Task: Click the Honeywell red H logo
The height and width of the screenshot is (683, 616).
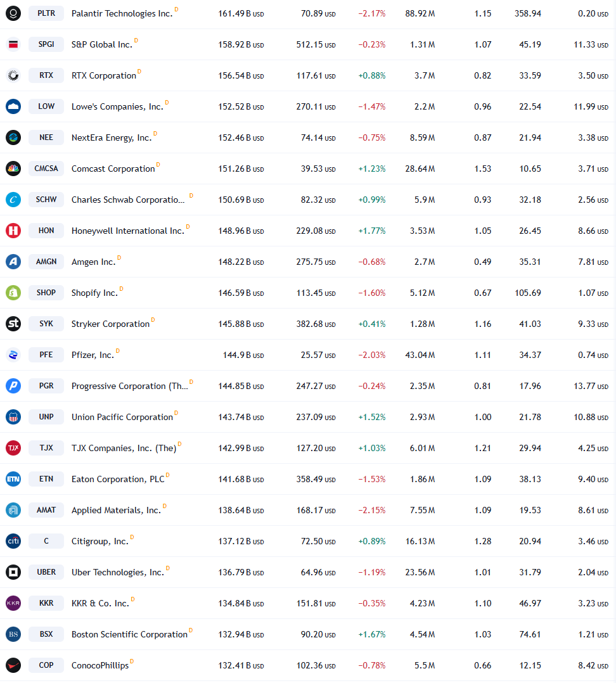Action: 13,231
